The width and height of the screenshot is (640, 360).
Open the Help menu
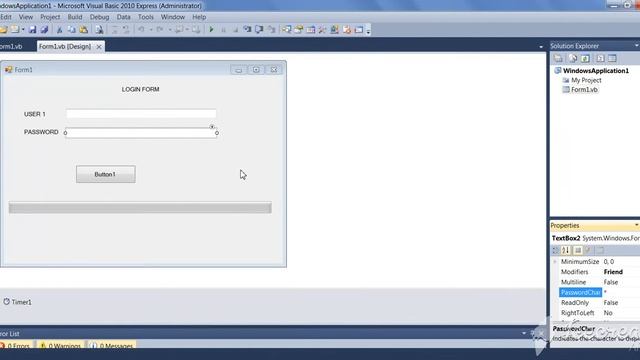pos(199,17)
